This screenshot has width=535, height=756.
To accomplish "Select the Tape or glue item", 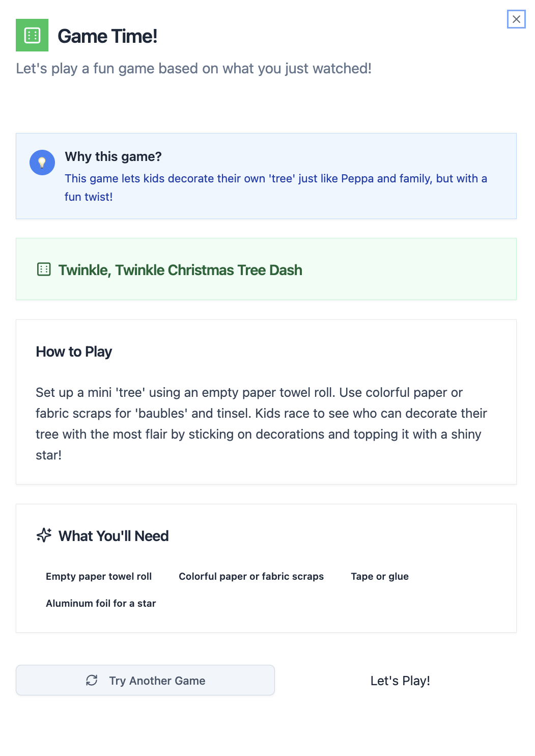I will tap(380, 576).
